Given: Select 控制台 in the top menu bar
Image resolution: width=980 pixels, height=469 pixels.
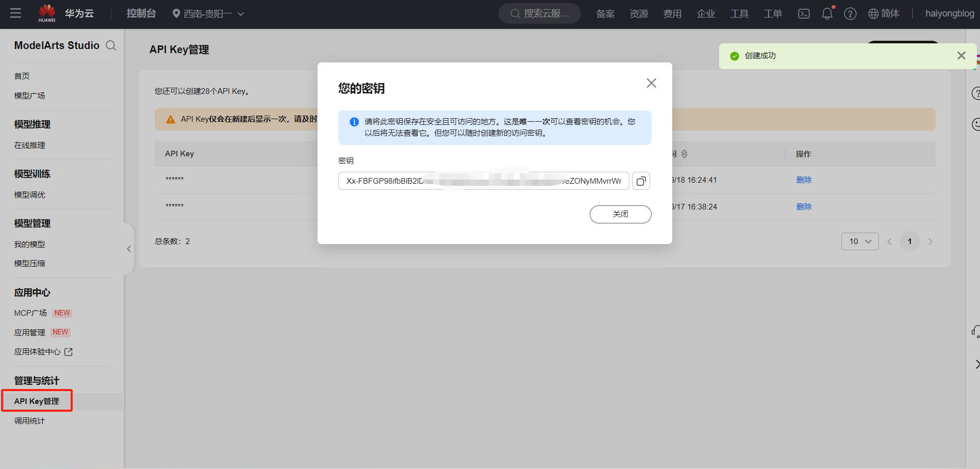Looking at the screenshot, I should pos(141,13).
